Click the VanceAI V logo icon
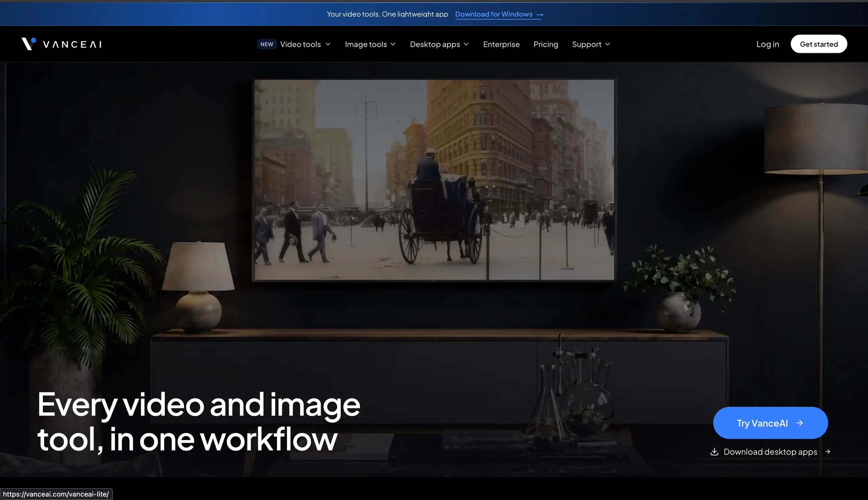 click(29, 44)
